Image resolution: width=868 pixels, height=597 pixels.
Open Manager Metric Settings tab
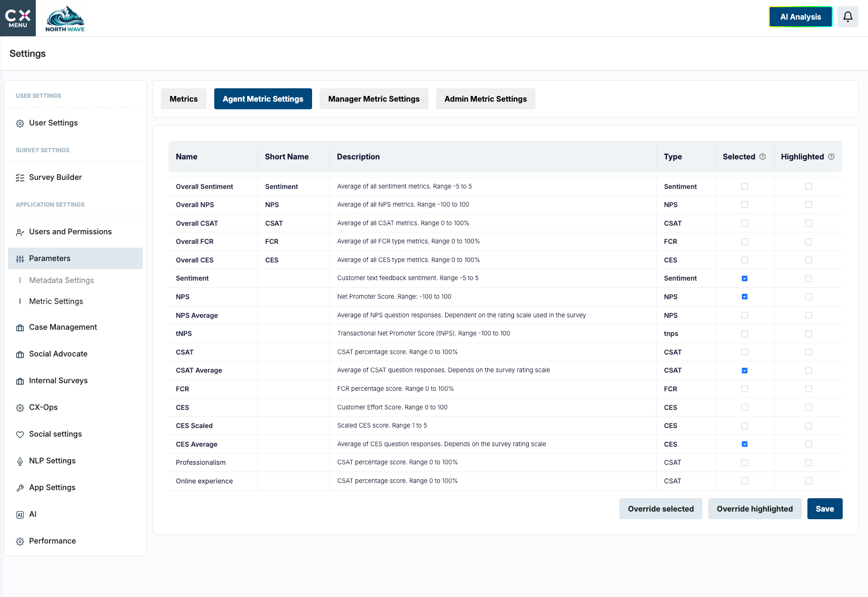point(374,99)
